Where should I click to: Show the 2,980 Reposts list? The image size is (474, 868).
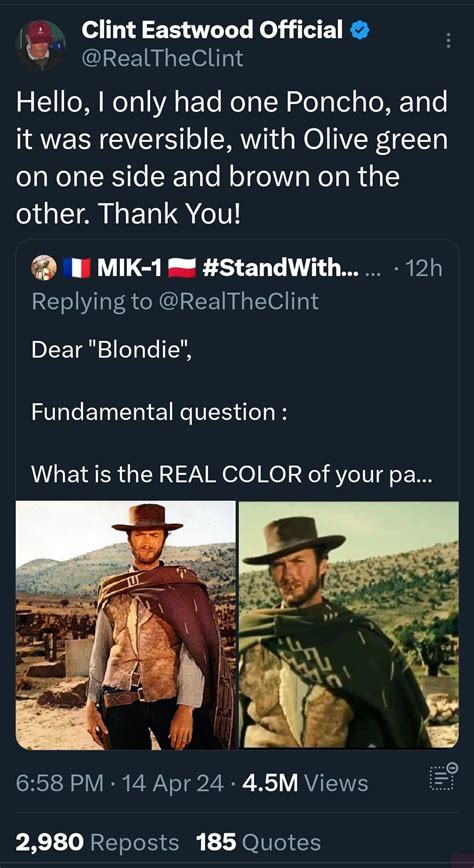point(97,843)
